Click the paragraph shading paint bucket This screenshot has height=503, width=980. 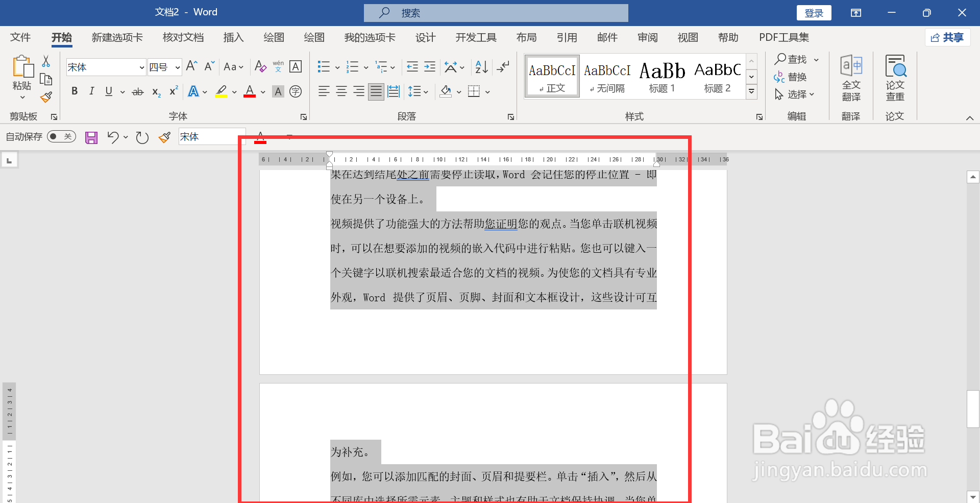click(446, 92)
